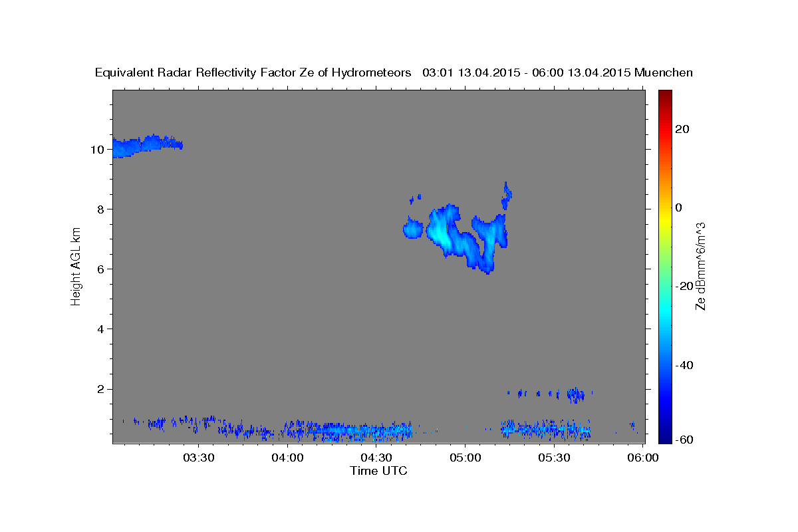Image resolution: width=798 pixels, height=532 pixels.
Task: Click the low-level echo layer near 05:30 below 1 km
Action: 545,429
